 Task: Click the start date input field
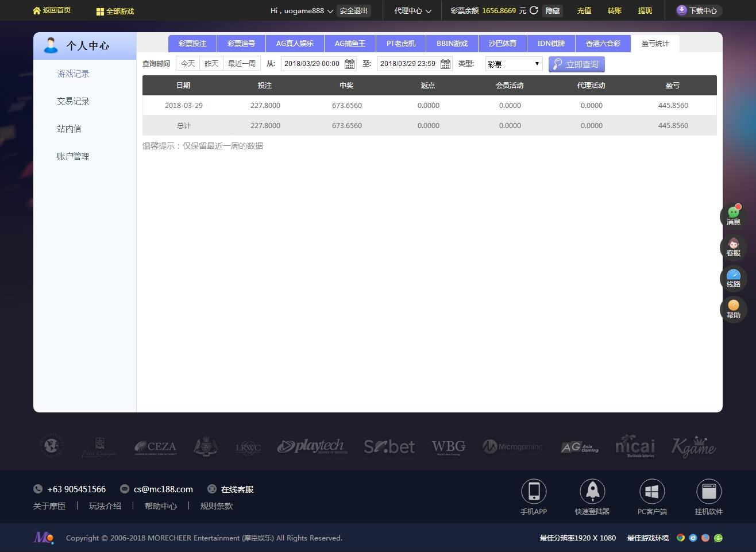tap(319, 64)
